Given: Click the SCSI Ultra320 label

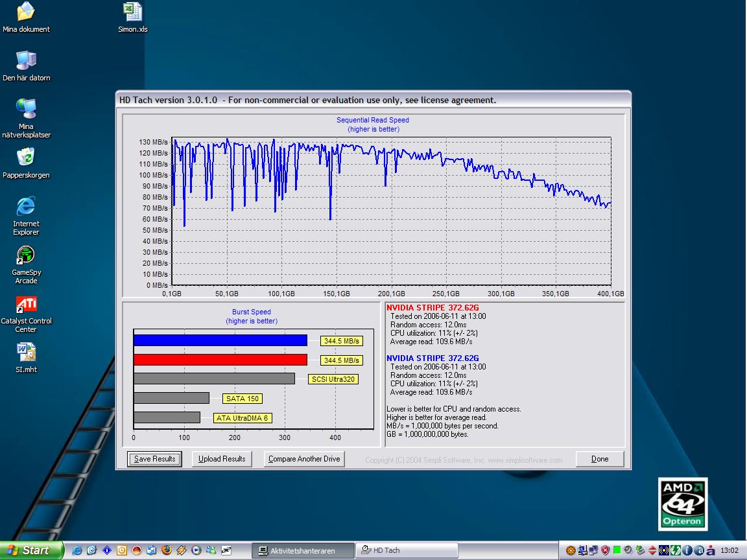Looking at the screenshot, I should (333, 380).
